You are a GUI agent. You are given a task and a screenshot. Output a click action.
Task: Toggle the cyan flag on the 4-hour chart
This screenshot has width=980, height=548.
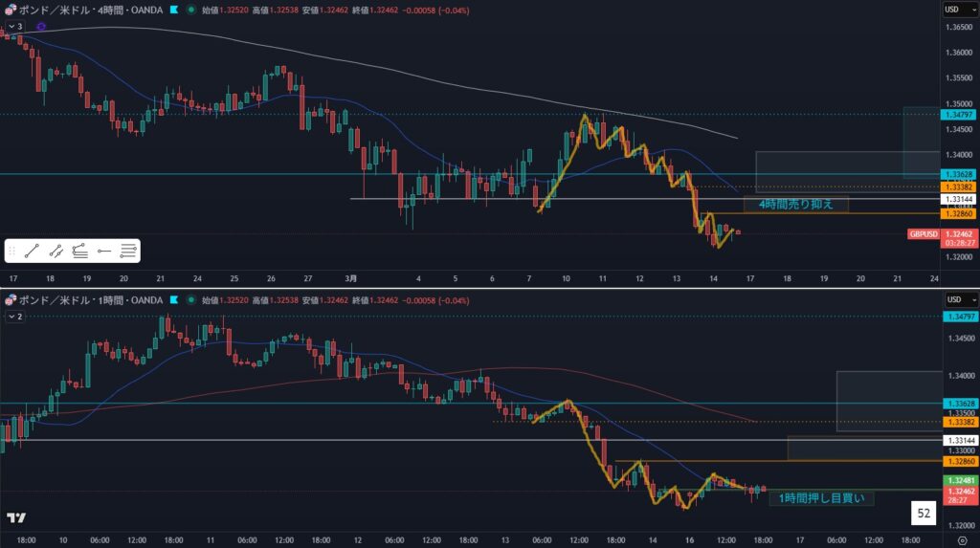click(x=173, y=11)
